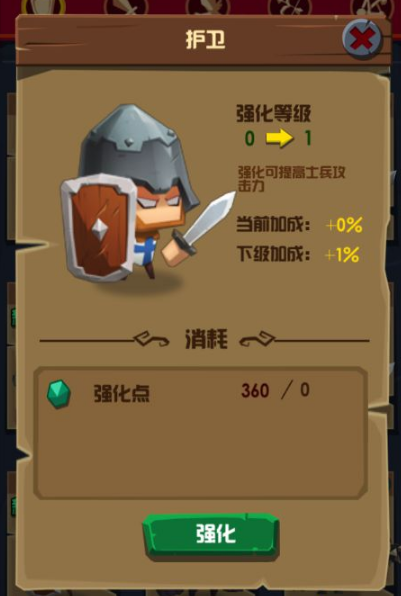Click the 360 required points value
Screen dimensions: 401x596
point(255,391)
